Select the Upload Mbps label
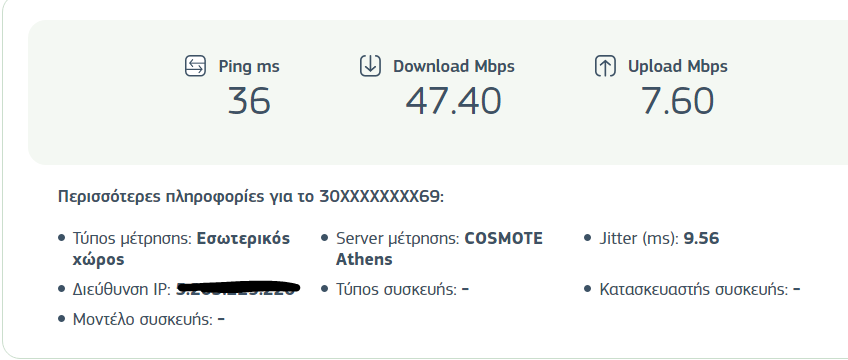This screenshot has width=848, height=360. pyautogui.click(x=678, y=66)
